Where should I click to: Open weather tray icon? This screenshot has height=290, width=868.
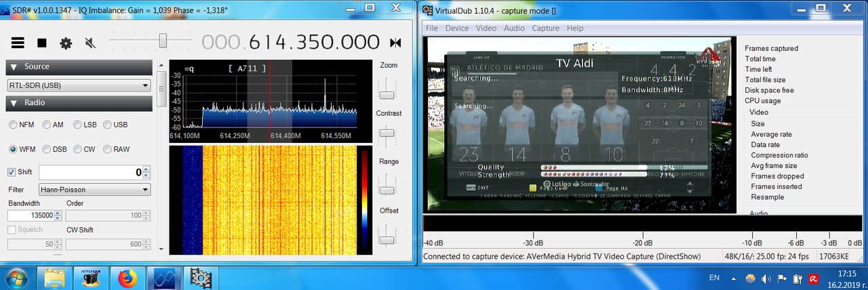click(x=751, y=278)
